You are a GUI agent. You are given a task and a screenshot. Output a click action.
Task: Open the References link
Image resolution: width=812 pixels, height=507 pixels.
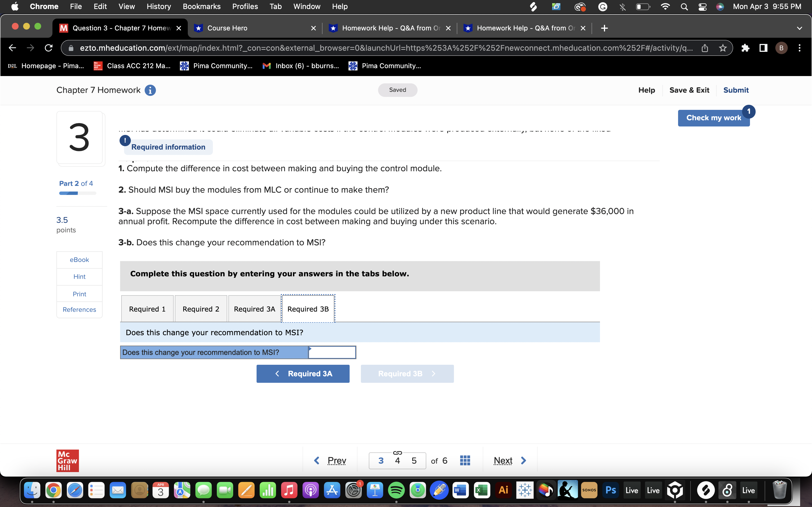[79, 309]
